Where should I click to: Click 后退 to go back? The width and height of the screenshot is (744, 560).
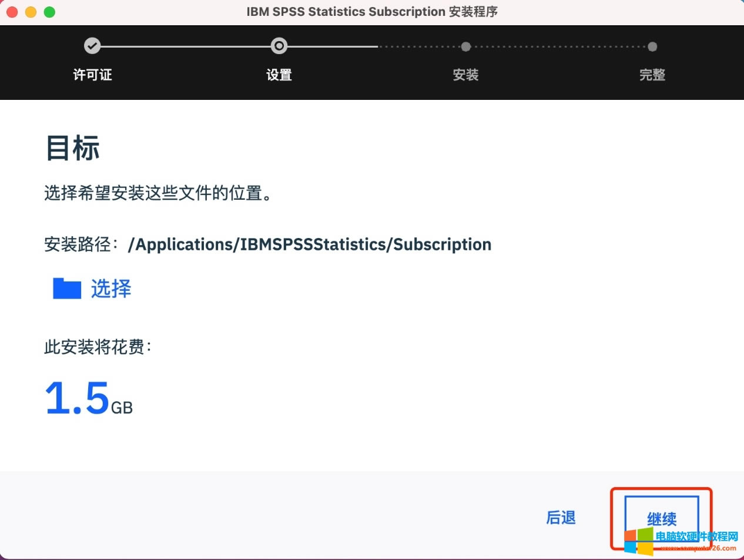tap(561, 518)
